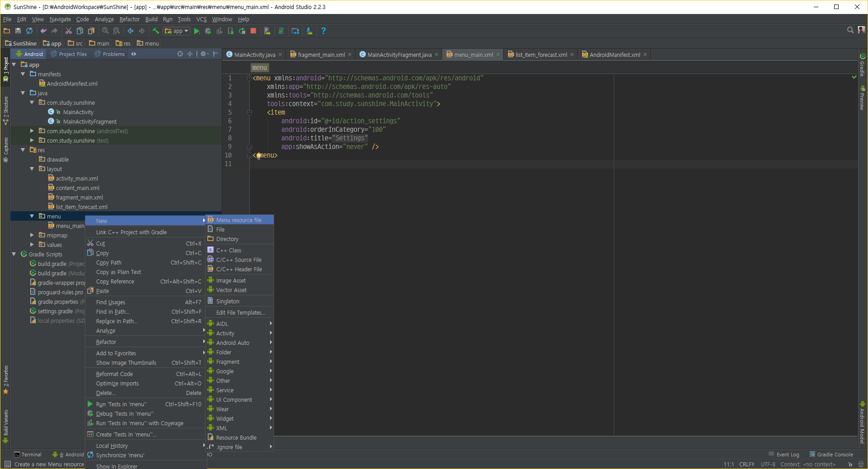Expand the values folder node
This screenshot has height=469, width=868.
(32, 245)
